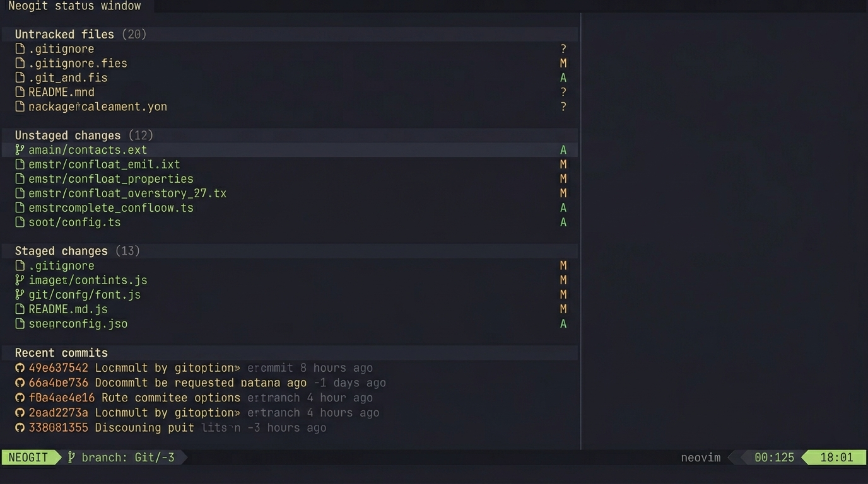Click the file icon beside .gitignore.fies

coord(20,63)
